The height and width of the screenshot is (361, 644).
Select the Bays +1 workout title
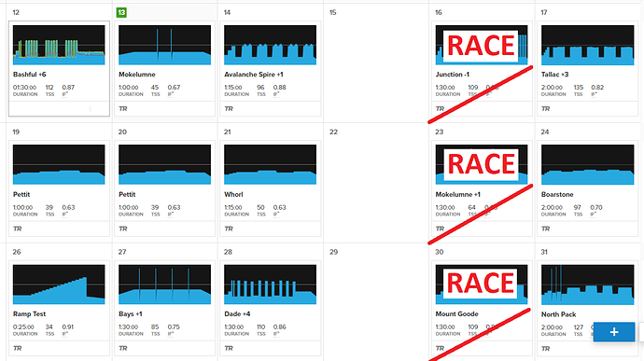coord(130,313)
